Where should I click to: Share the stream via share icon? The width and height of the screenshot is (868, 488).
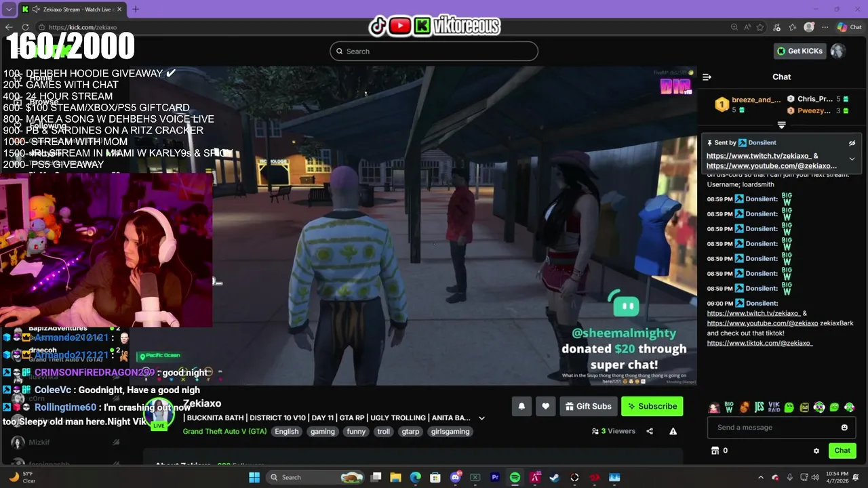(650, 431)
